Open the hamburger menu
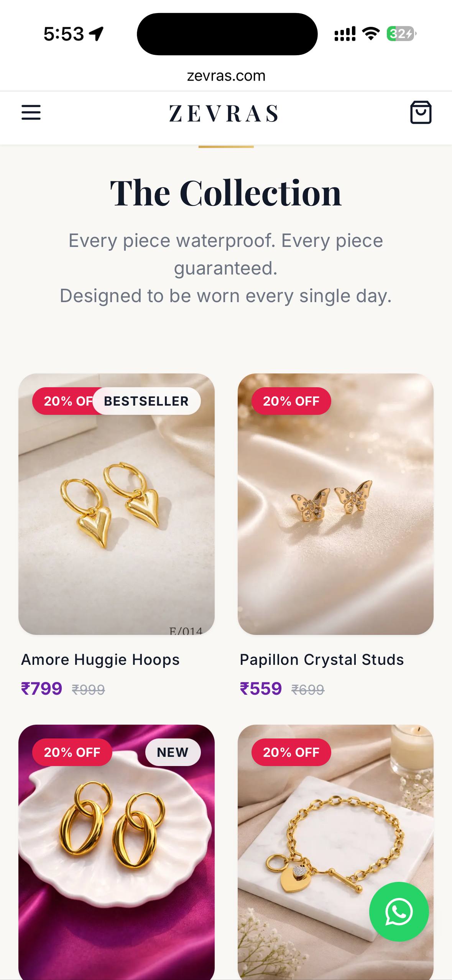The height and width of the screenshot is (980, 452). coord(31,113)
